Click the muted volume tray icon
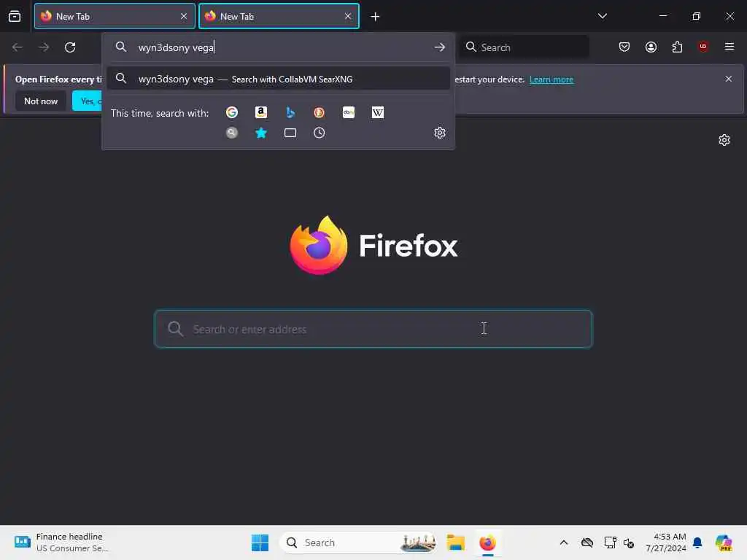This screenshot has height=560, width=747. [628, 542]
